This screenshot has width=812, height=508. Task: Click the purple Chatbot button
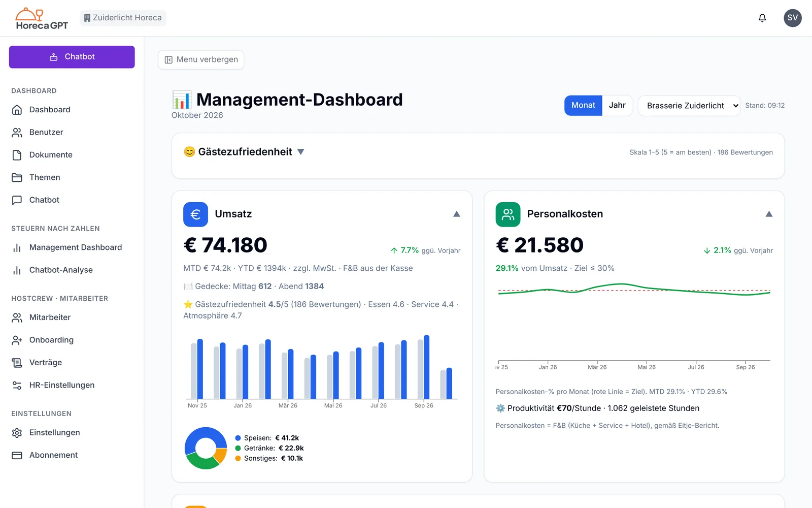click(x=72, y=57)
